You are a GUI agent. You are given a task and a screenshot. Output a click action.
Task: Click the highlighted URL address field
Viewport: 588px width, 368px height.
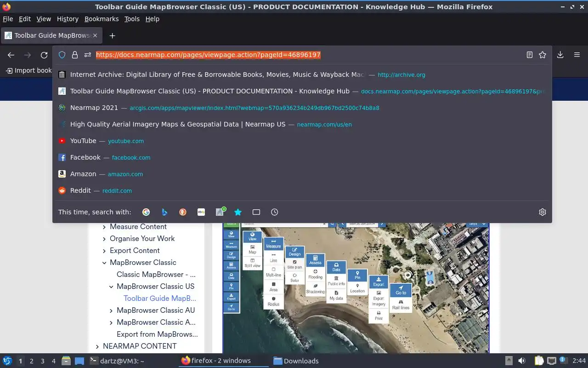point(208,55)
